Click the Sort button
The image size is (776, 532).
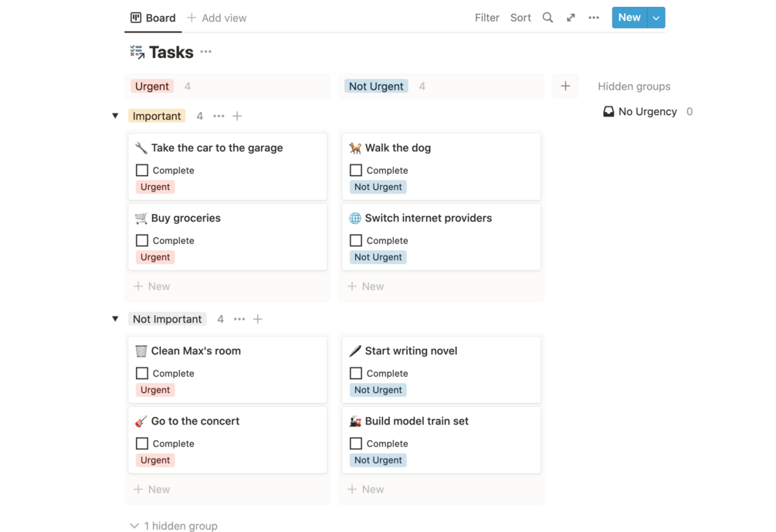520,18
